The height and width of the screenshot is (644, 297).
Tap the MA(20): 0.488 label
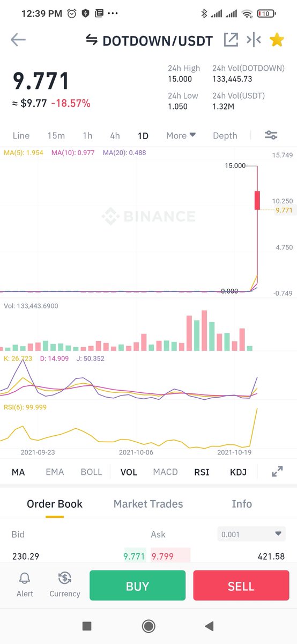point(124,153)
